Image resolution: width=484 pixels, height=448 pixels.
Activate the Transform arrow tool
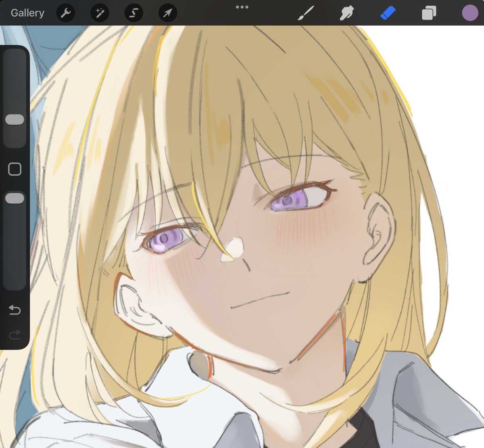pos(167,13)
